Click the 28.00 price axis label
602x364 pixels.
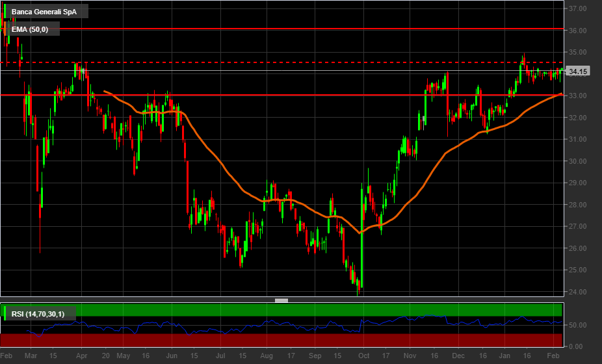577,205
